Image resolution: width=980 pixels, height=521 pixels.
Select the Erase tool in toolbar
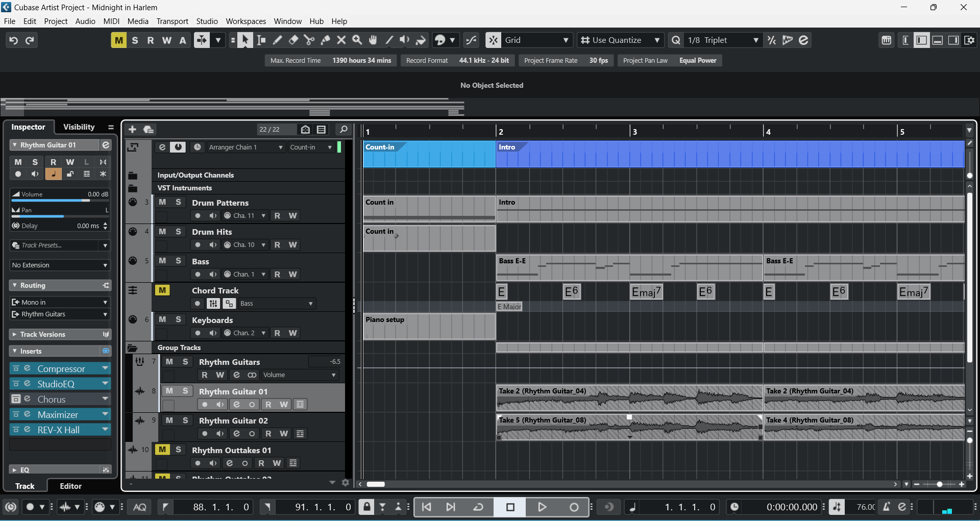tap(293, 40)
